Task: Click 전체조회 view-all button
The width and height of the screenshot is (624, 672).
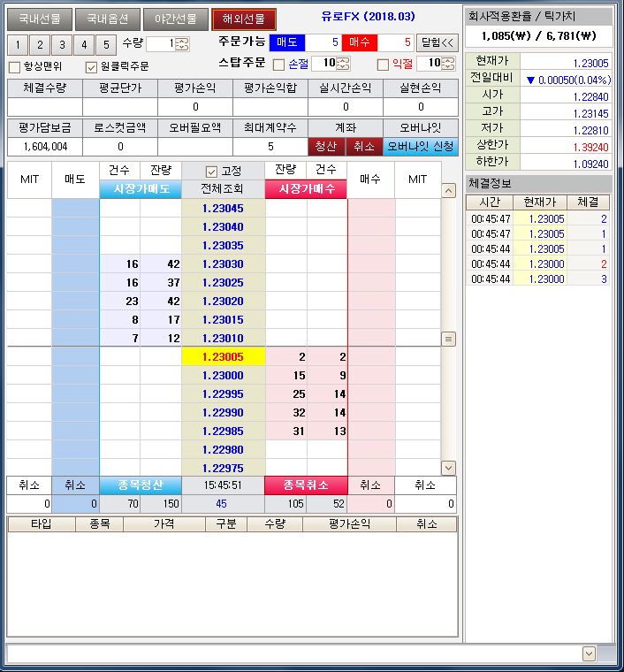Action: [x=223, y=189]
